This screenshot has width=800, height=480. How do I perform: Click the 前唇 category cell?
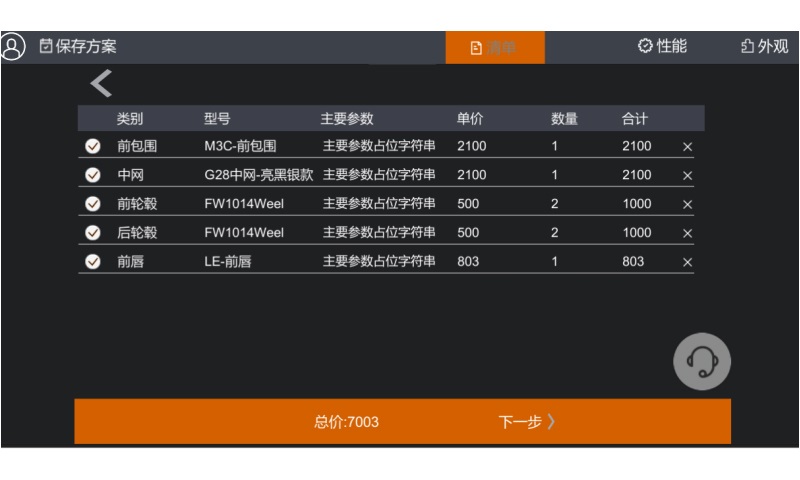click(130, 262)
